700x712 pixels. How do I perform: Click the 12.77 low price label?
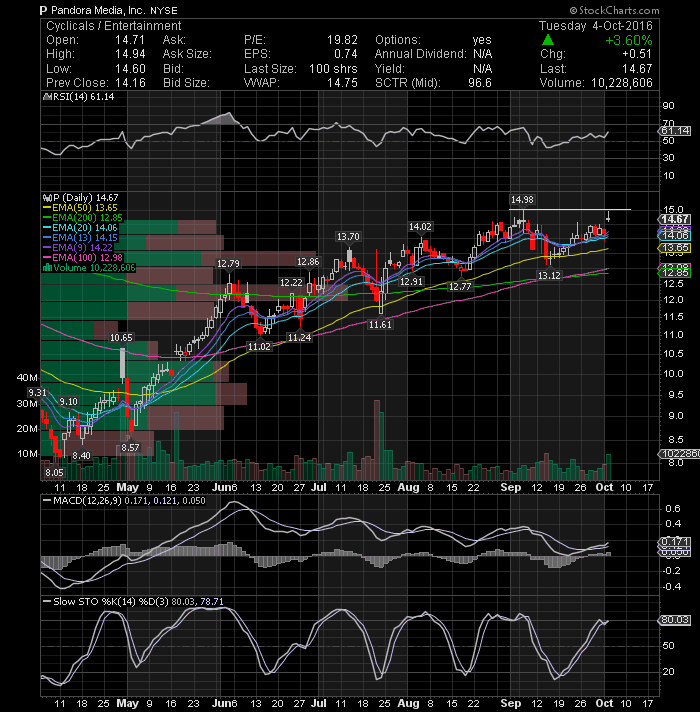pos(460,287)
